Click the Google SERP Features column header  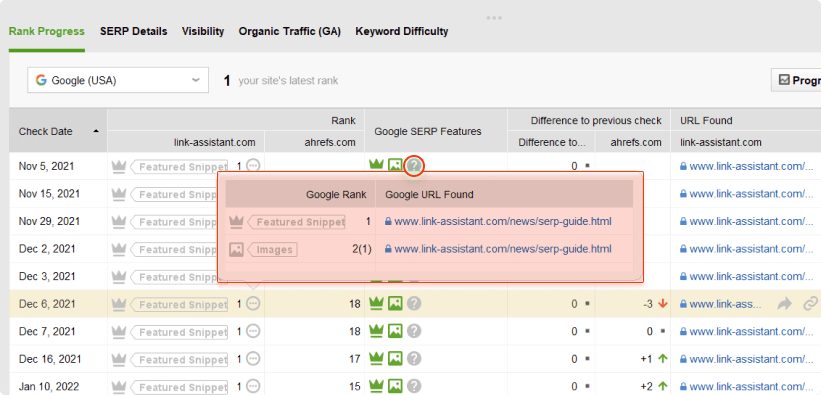point(428,131)
